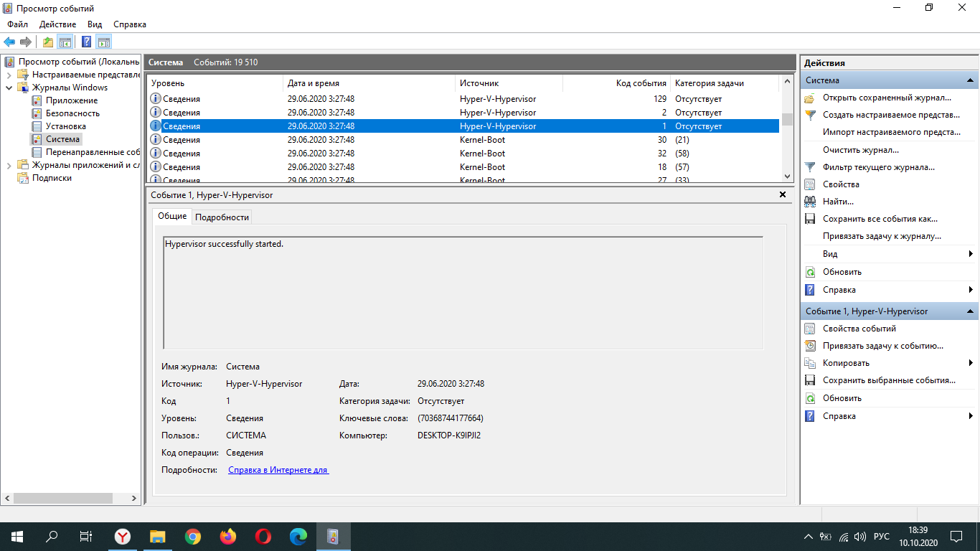The width and height of the screenshot is (980, 551).
Task: Click the Копировать icon in the Actions pane
Action: pos(810,363)
